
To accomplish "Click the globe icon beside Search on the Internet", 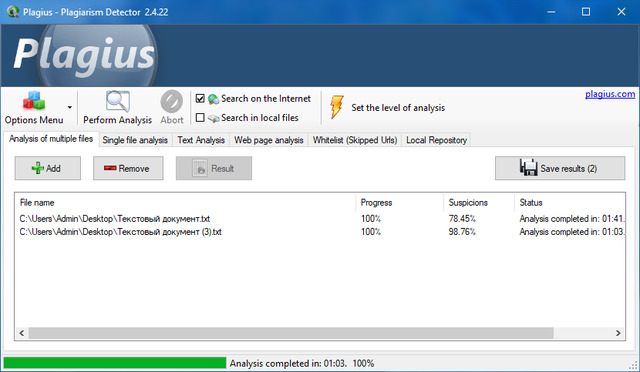I will coord(213,99).
